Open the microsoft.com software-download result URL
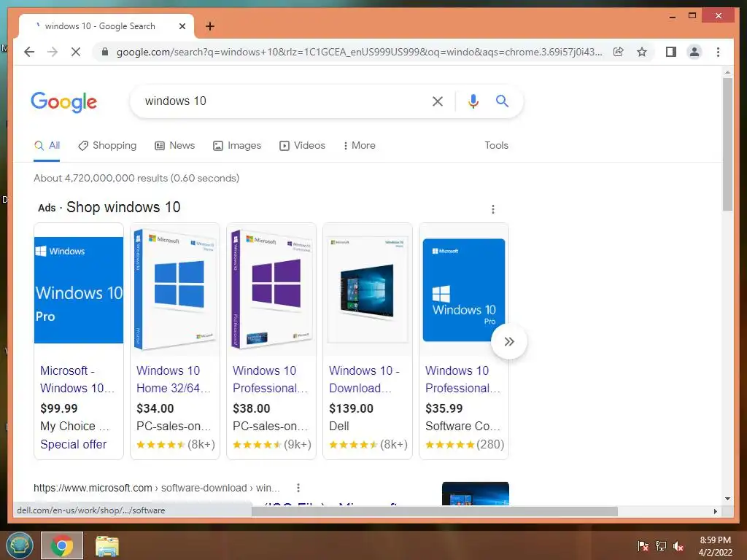This screenshot has height=560, width=747. pos(156,488)
